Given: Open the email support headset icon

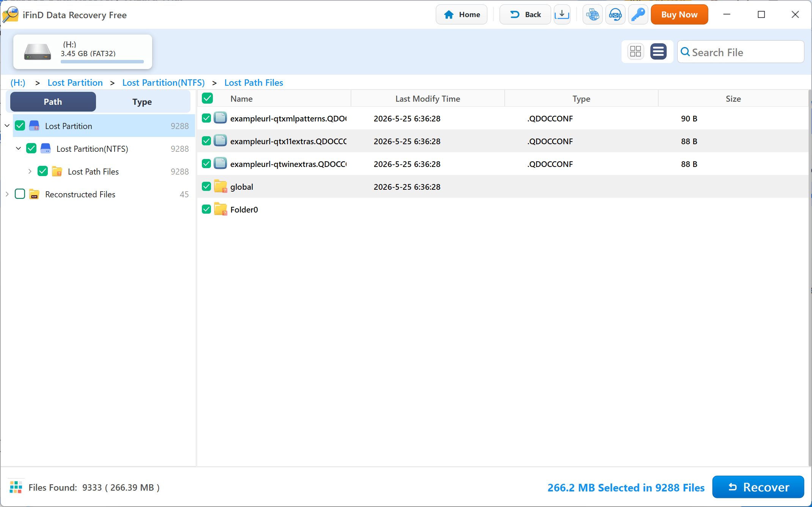Looking at the screenshot, I should click(615, 14).
